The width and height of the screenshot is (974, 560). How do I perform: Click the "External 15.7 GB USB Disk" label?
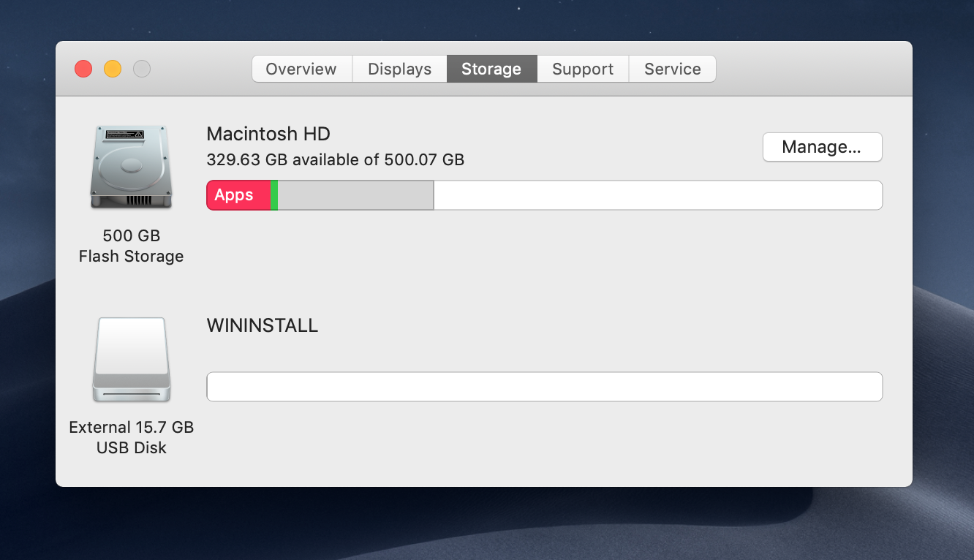(132, 437)
